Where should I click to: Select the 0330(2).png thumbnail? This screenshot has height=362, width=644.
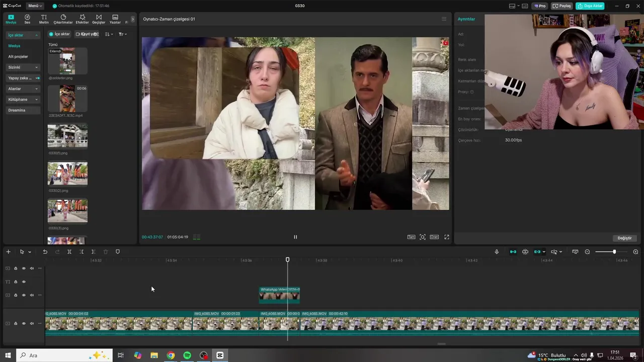pos(67,173)
